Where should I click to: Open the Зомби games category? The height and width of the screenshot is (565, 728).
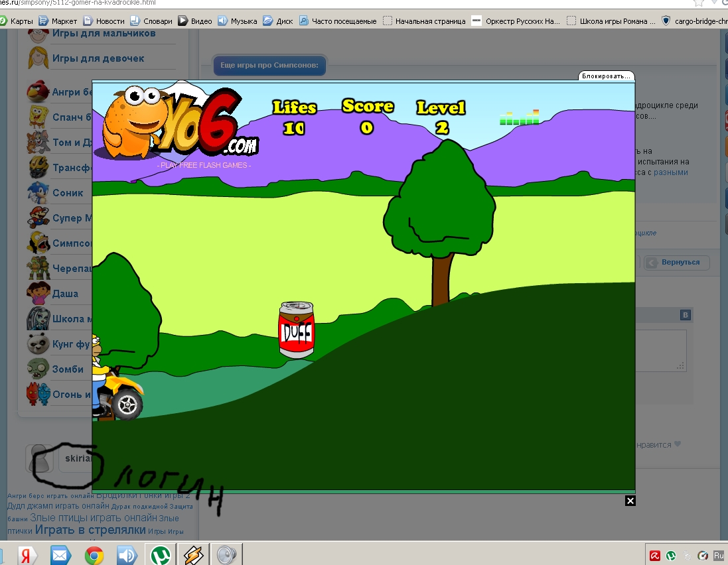(68, 369)
